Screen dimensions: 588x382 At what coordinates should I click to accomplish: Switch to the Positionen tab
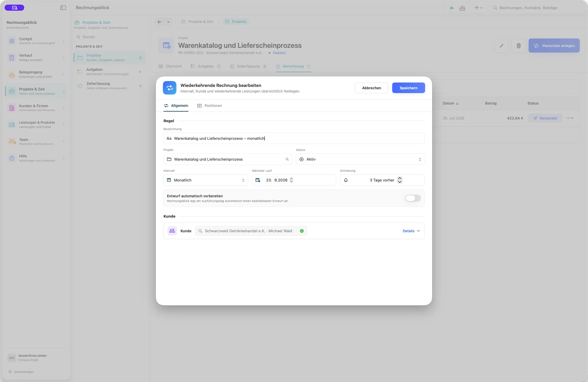pyautogui.click(x=210, y=106)
